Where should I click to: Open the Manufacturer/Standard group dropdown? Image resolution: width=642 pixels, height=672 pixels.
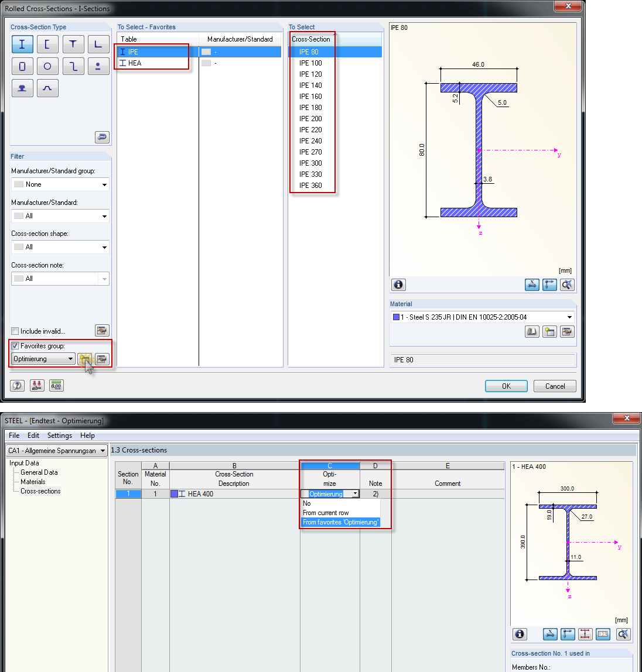click(x=60, y=184)
